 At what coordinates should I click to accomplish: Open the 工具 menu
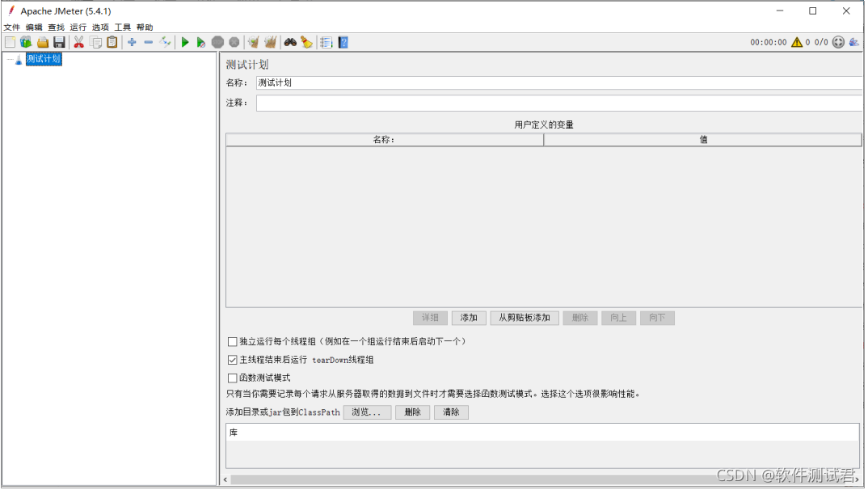(122, 27)
